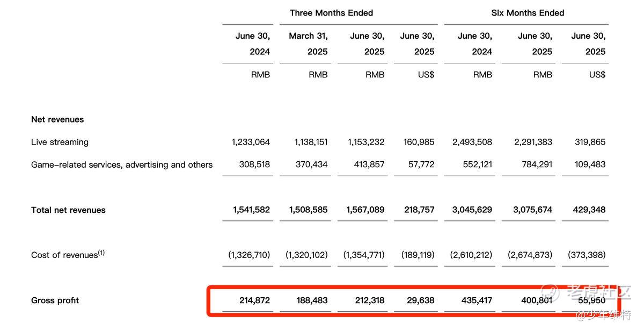644x330 pixels.
Task: Click the Three Months Ended header
Action: click(331, 13)
